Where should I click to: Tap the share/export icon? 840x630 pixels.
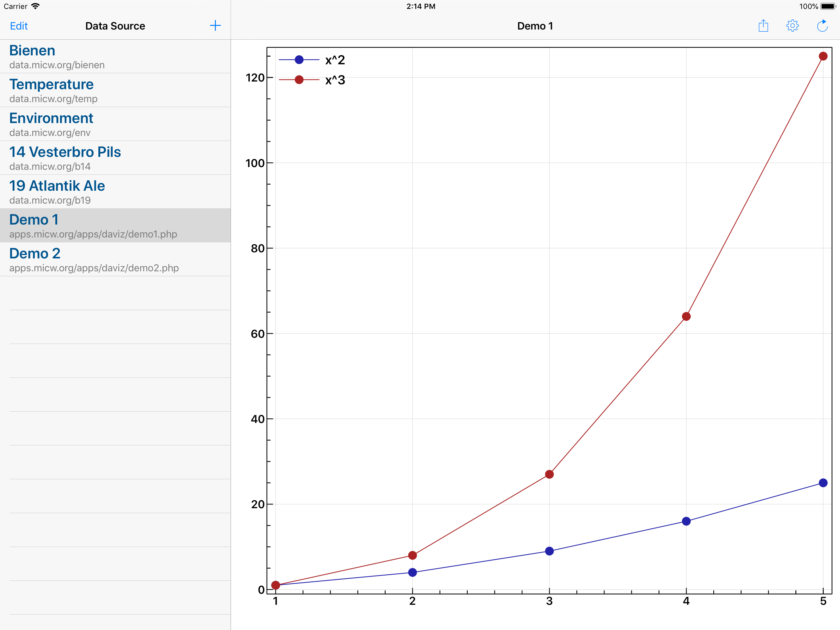763,26
